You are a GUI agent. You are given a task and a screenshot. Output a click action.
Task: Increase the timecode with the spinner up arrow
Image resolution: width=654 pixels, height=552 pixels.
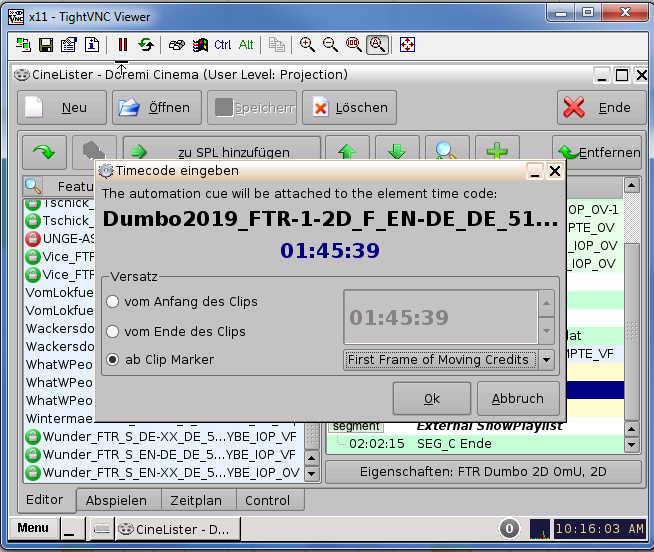click(x=546, y=303)
